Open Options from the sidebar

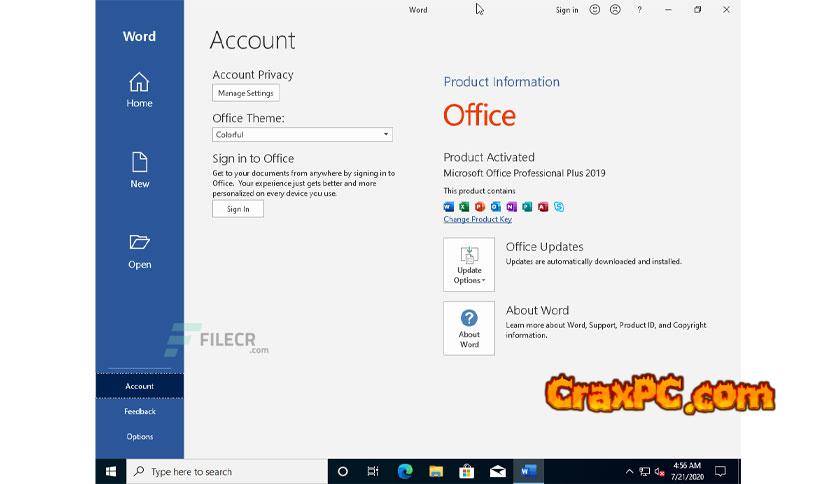pyautogui.click(x=139, y=436)
